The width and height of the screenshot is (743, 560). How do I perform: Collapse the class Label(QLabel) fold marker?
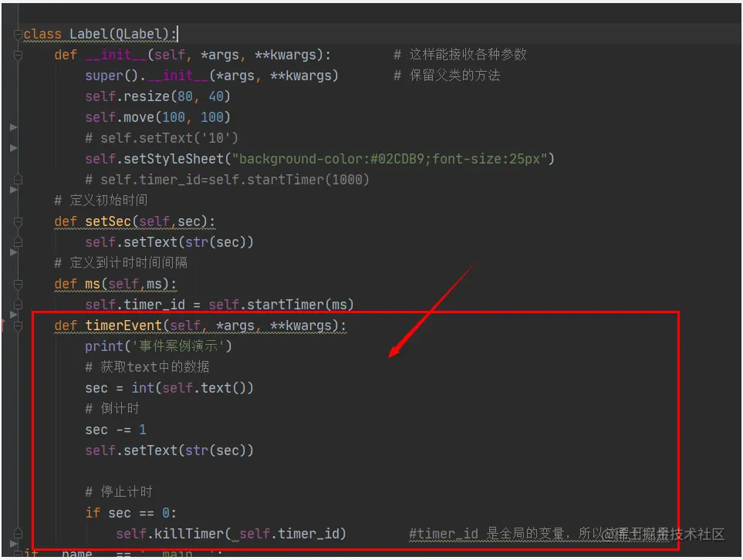(x=18, y=34)
